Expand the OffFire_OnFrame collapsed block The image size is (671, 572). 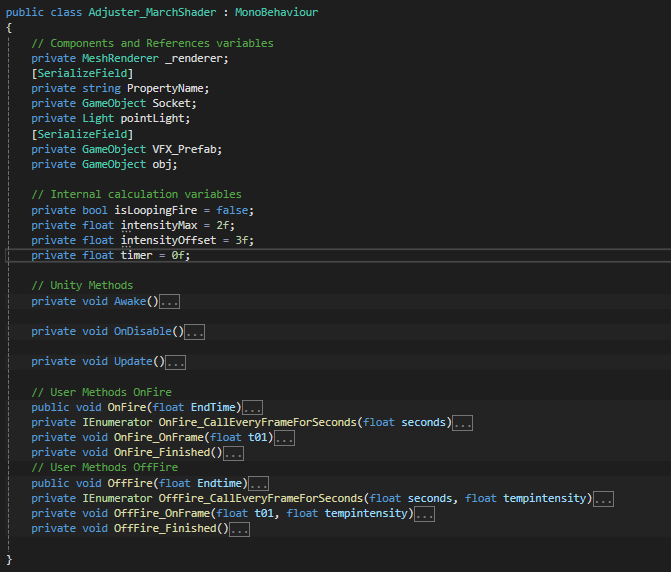coord(425,514)
